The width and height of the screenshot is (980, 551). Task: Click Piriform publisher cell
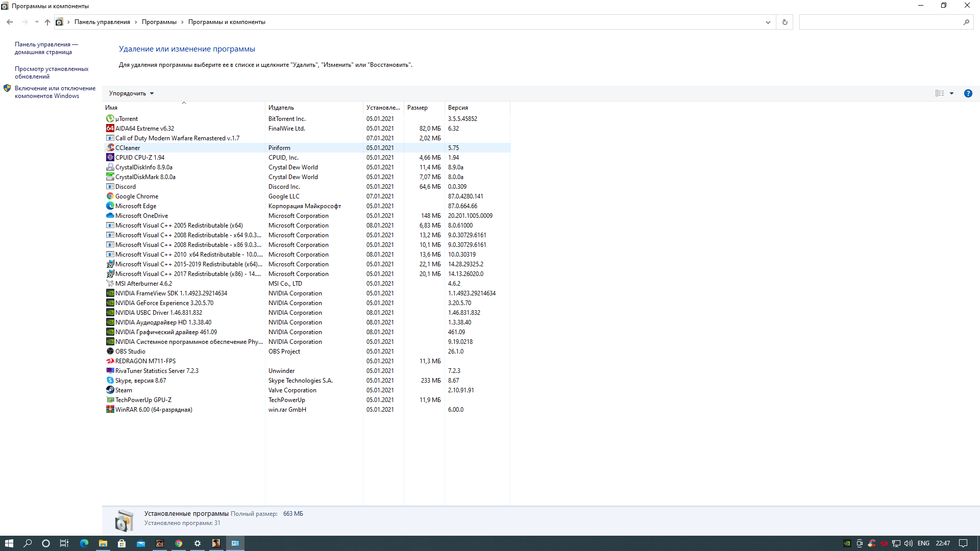pos(279,148)
